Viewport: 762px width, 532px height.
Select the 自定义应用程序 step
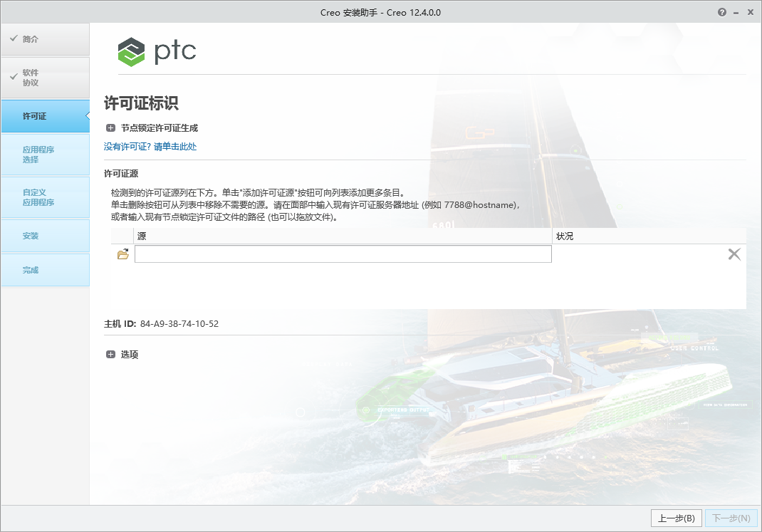tap(45, 197)
